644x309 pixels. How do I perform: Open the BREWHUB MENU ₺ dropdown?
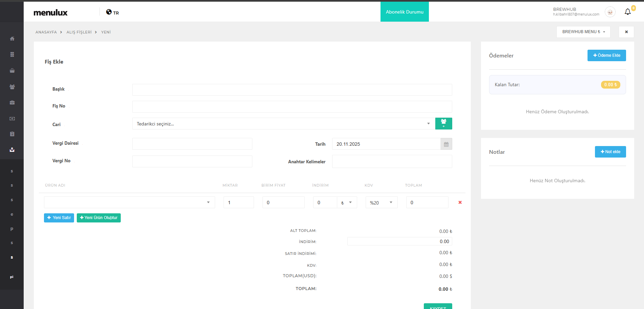click(583, 32)
